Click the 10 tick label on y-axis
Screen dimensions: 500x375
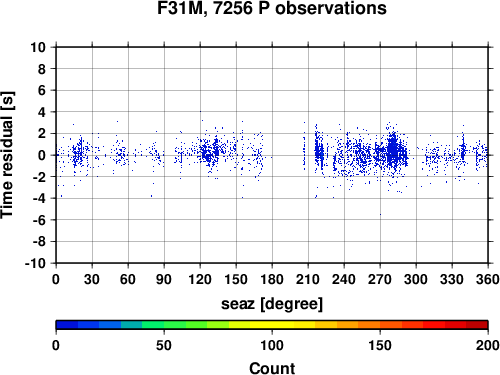(38, 47)
